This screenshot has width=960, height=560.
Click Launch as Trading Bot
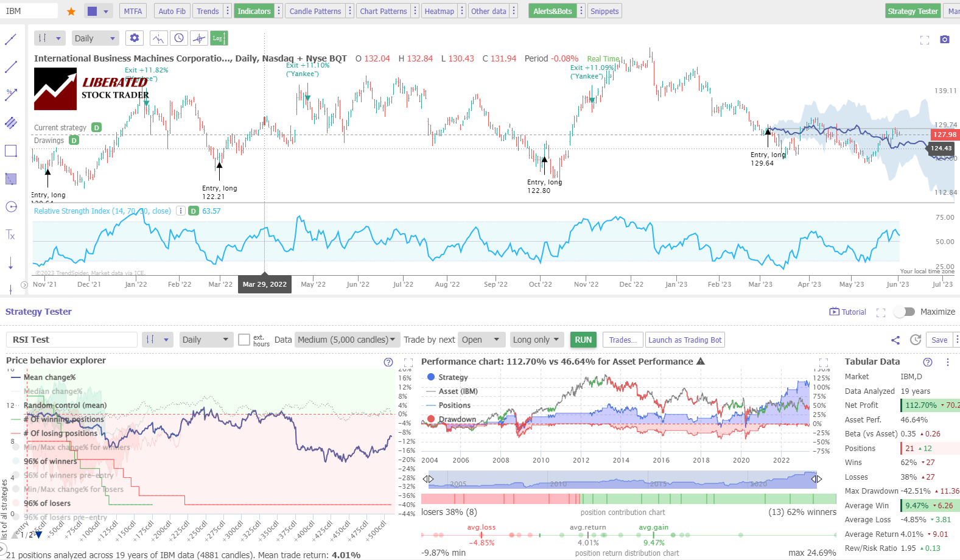(685, 340)
